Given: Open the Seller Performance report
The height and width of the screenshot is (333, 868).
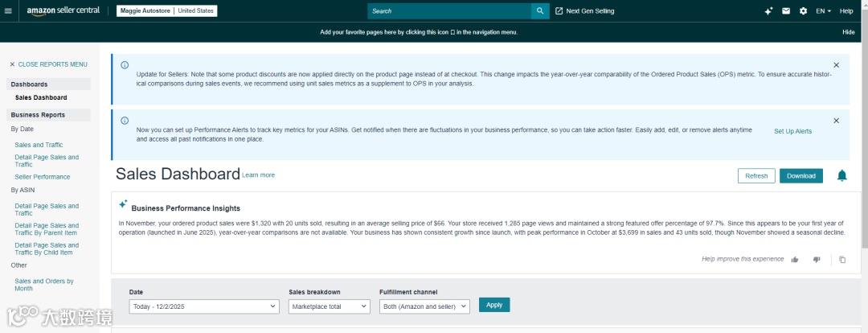Looking at the screenshot, I should coord(42,177).
